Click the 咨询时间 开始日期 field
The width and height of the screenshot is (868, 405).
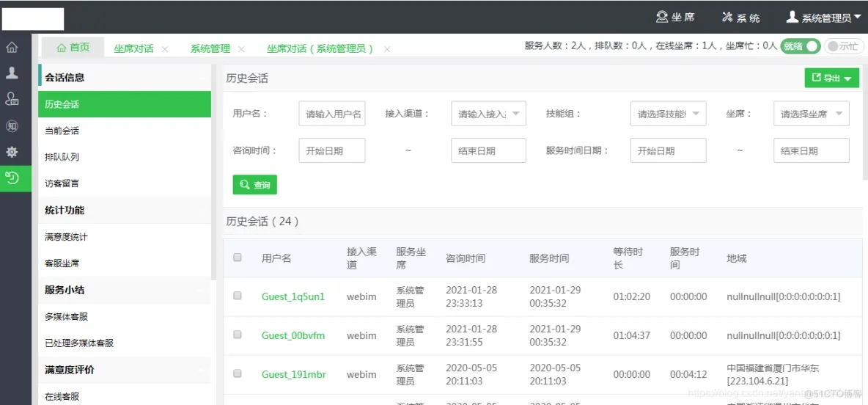click(331, 150)
